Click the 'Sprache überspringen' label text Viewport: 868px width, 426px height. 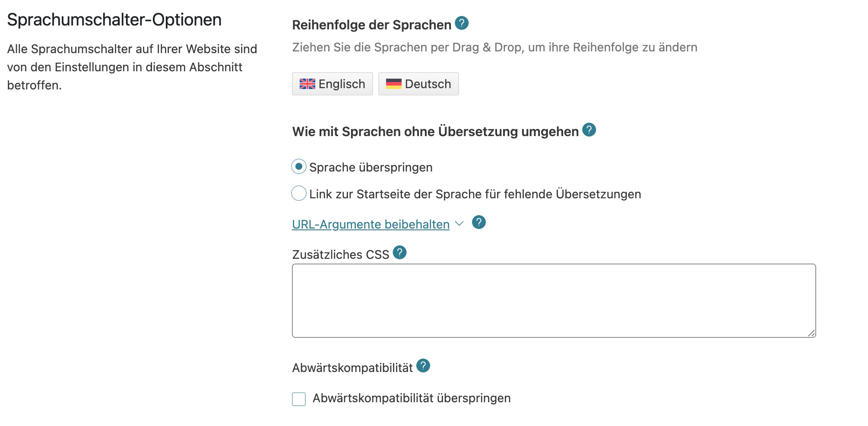(371, 168)
